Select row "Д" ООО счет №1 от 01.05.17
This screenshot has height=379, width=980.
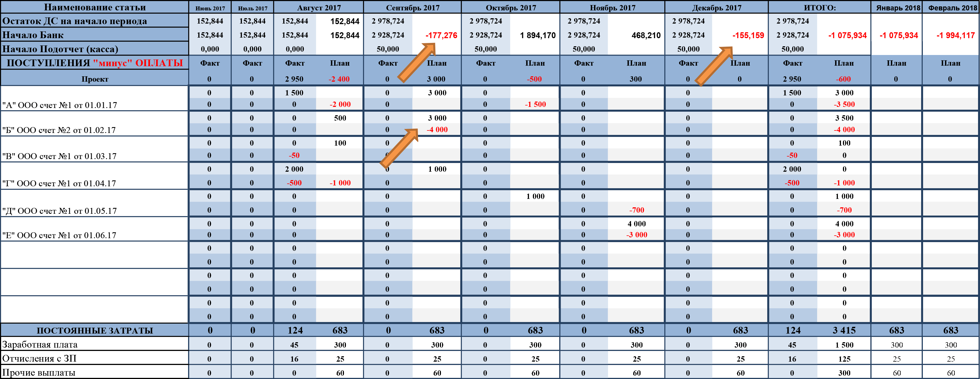94,203
